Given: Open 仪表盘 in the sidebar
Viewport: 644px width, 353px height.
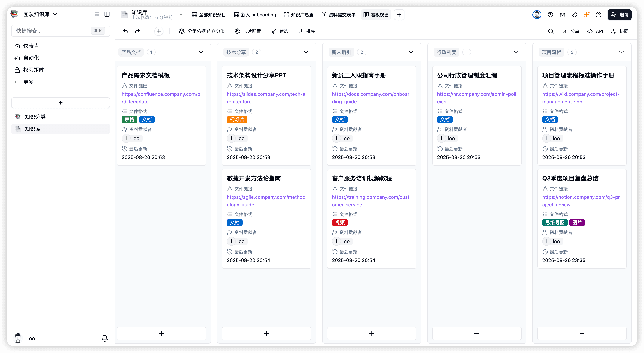Looking at the screenshot, I should [60, 46].
